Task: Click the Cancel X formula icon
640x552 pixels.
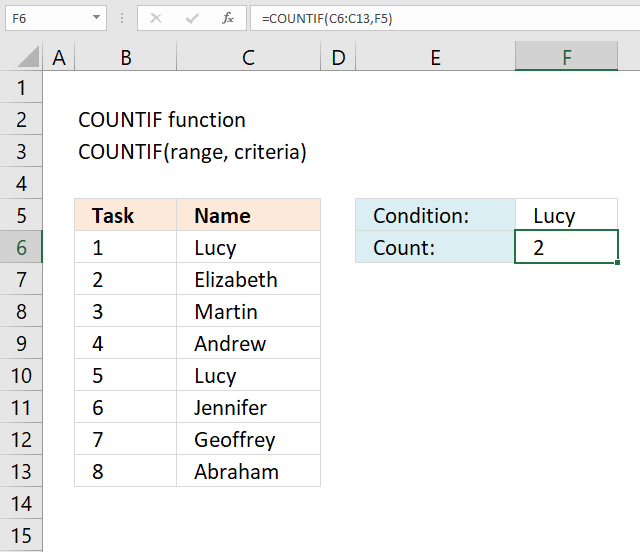Action: pyautogui.click(x=155, y=18)
